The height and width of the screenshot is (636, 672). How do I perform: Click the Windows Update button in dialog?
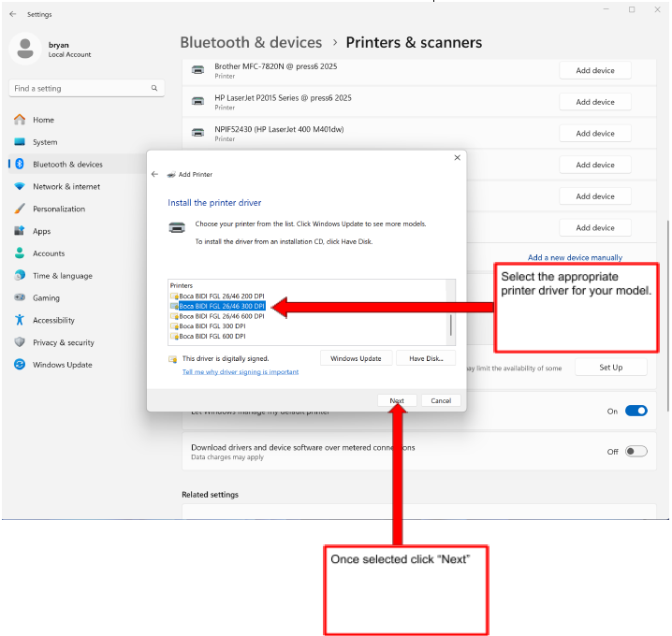[356, 358]
